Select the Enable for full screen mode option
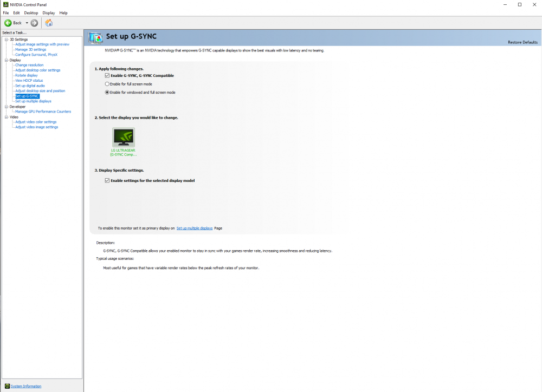The width and height of the screenshot is (542, 392). pos(107,84)
